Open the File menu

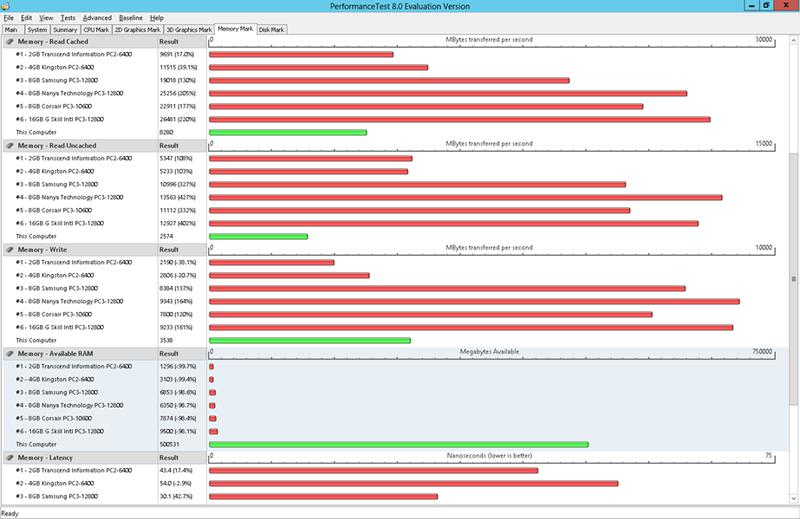click(x=9, y=18)
